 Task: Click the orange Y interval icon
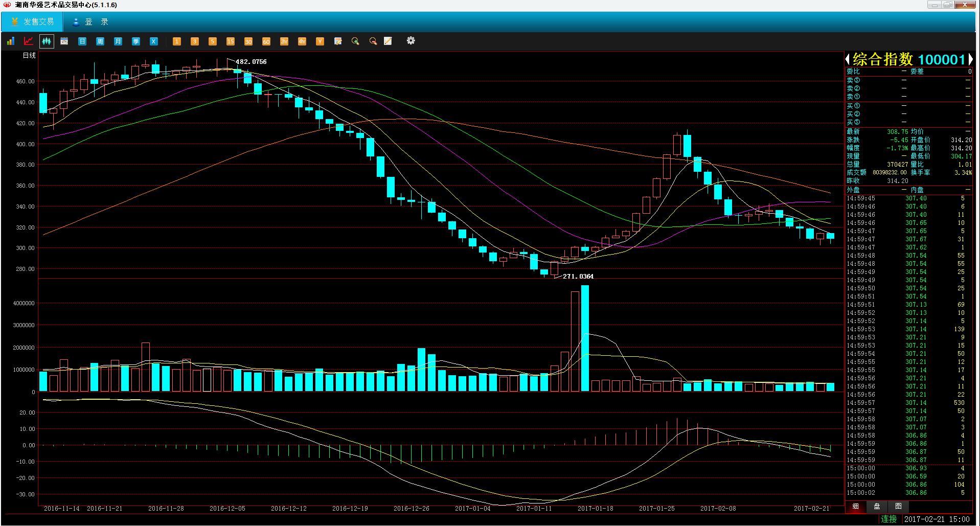320,41
